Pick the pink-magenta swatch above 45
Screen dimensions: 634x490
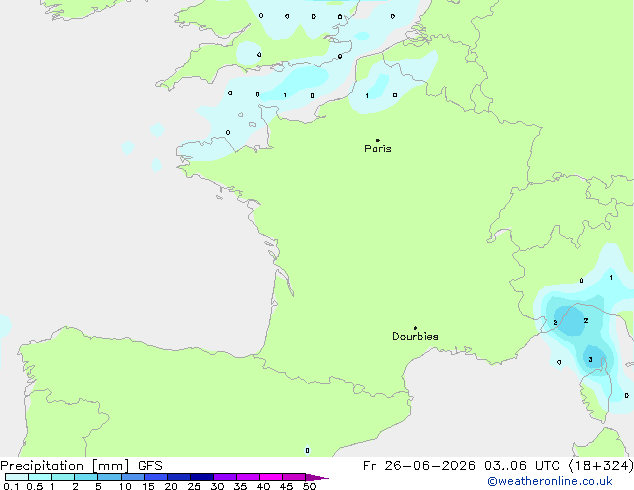click(x=294, y=477)
